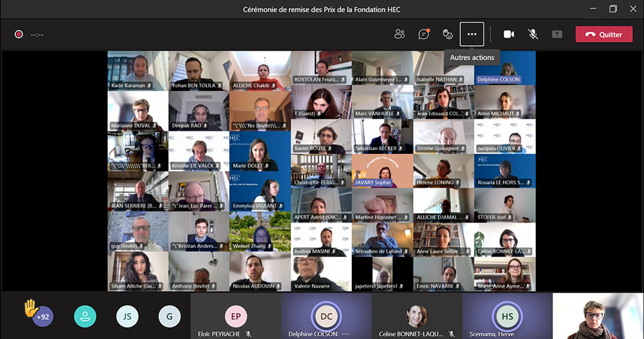Click Kadir Karaman's video tile
The height and width of the screenshot is (339, 644).
click(x=138, y=71)
